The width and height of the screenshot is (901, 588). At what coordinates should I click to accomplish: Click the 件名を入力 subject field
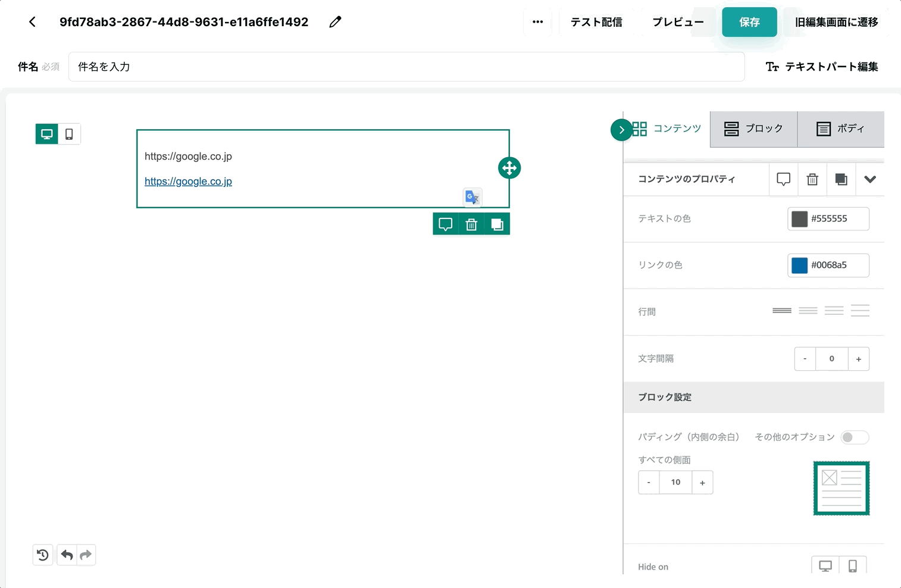(406, 67)
